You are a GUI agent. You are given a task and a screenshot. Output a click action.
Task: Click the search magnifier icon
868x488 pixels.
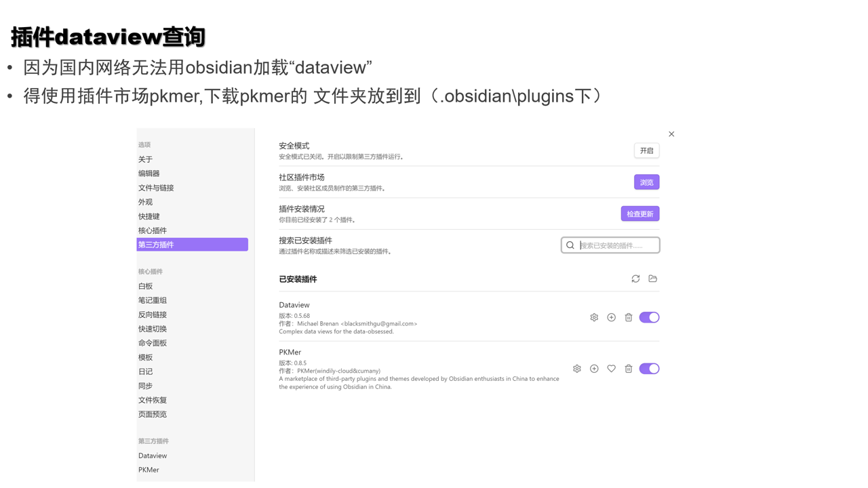pos(570,245)
